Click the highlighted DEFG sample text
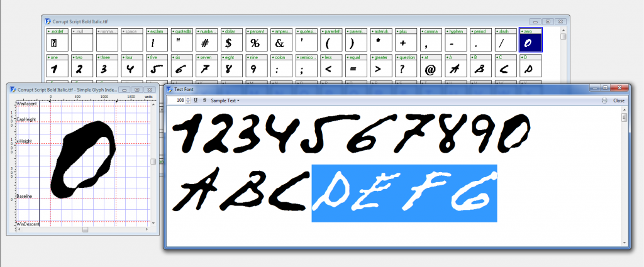 point(404,193)
